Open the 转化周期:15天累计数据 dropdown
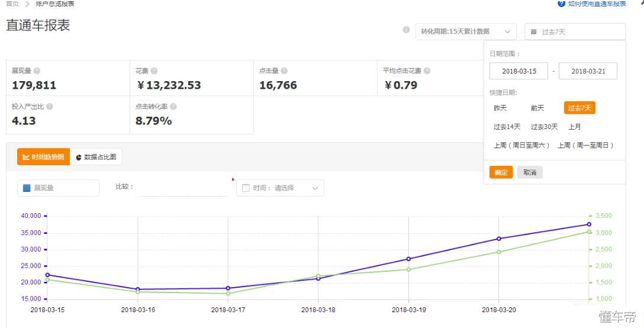Viewport: 644px width, 328px height. click(x=466, y=31)
